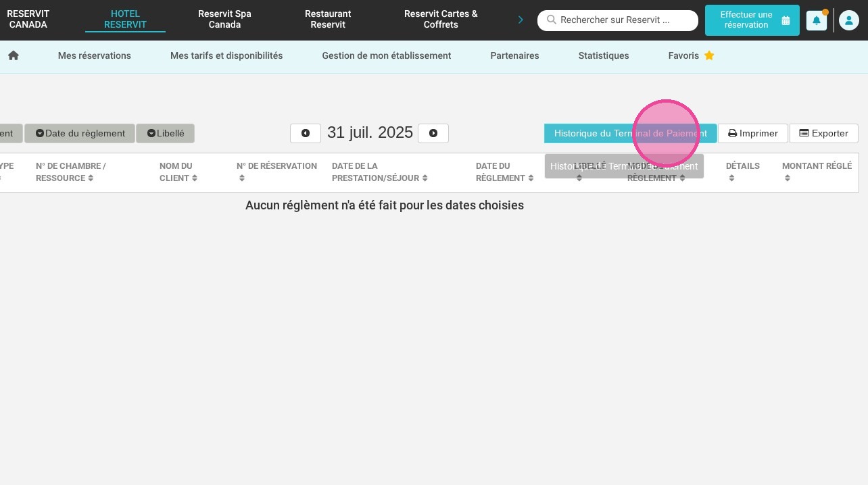Select the RESERVIT CANADA tab
This screenshot has width=868, height=485.
28,20
